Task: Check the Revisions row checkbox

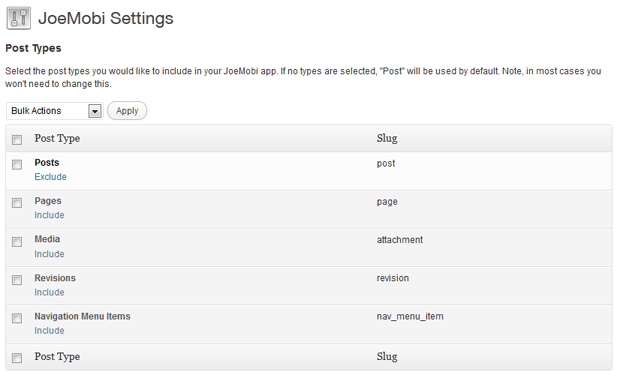Action: pos(17,280)
